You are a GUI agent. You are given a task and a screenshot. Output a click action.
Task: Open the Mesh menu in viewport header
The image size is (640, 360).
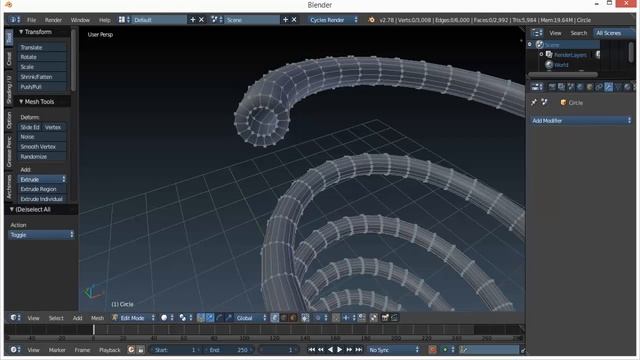(97, 318)
